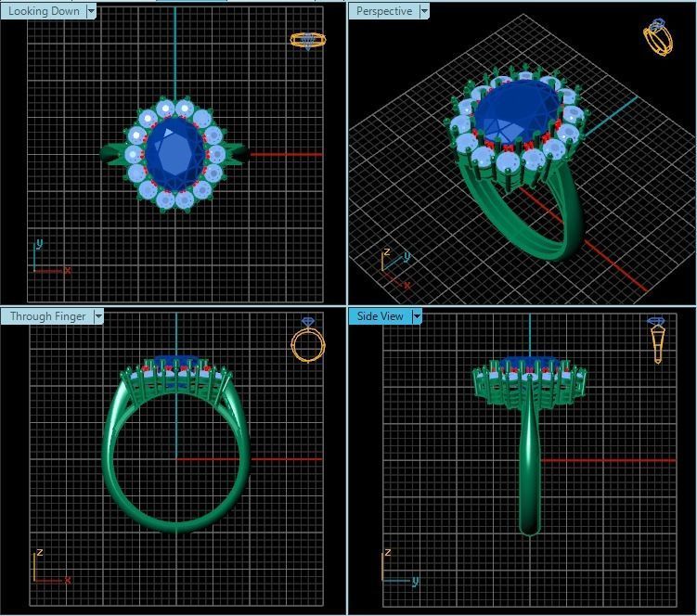Open the Perspective viewport dropdown arrow

click(x=424, y=11)
